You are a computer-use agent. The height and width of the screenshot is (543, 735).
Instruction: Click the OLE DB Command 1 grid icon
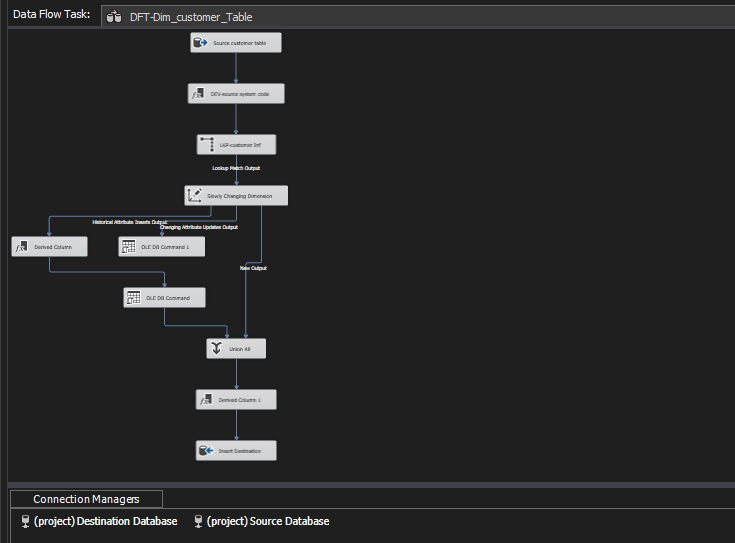[x=128, y=246]
